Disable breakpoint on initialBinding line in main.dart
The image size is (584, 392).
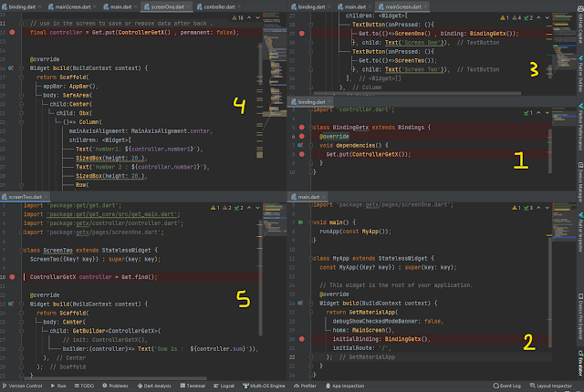[x=302, y=339]
